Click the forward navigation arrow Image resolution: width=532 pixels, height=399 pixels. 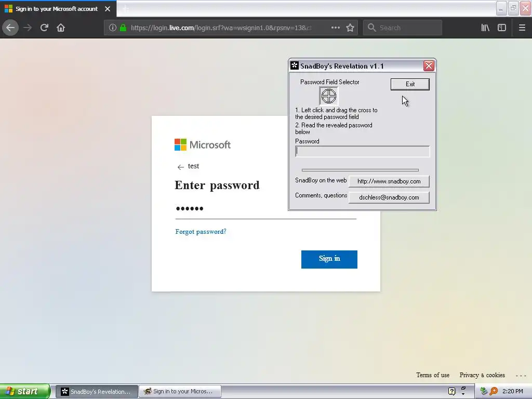(x=28, y=28)
